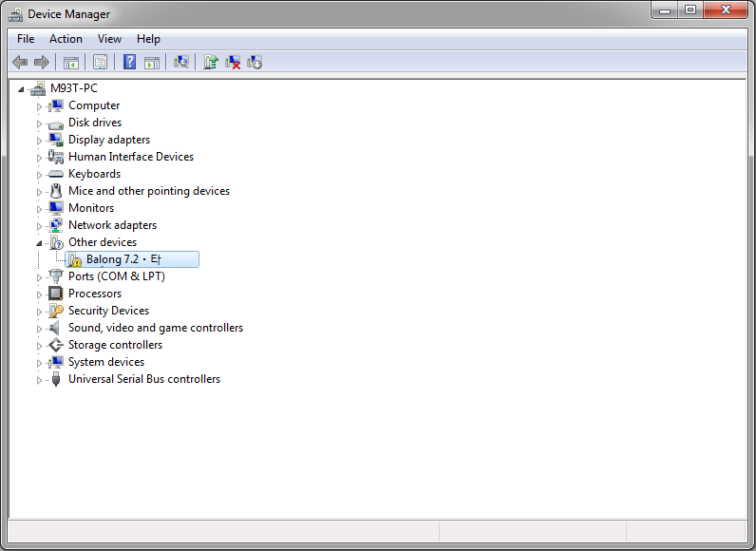
Task: Click Scan for hardware changes toolbar icon
Action: [180, 62]
